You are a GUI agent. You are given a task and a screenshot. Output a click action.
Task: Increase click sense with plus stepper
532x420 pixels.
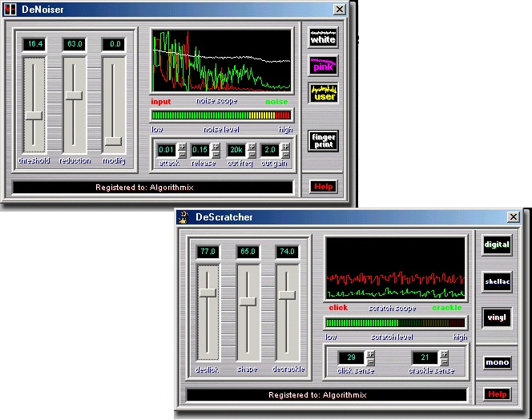coord(369,353)
